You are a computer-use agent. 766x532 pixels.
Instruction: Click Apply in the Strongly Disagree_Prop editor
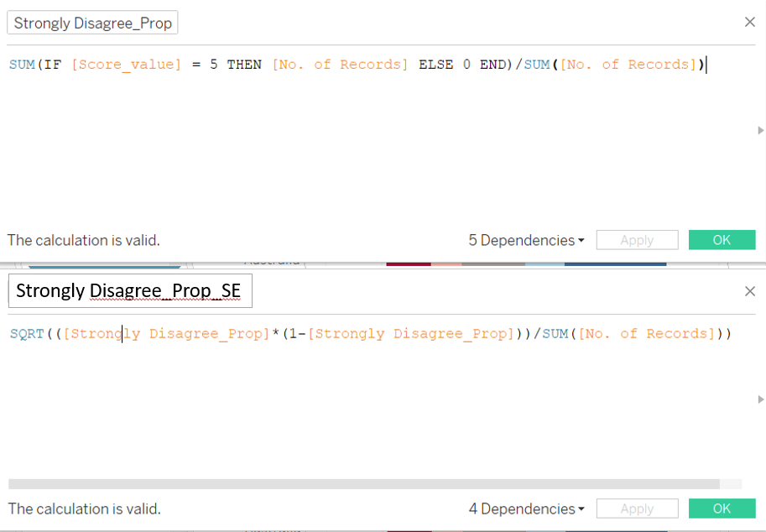637,241
